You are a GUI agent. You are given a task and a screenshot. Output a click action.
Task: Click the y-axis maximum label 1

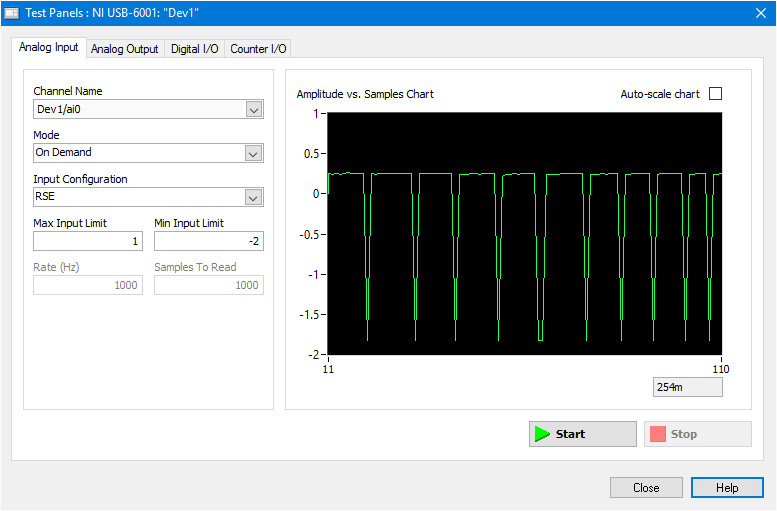coord(316,114)
